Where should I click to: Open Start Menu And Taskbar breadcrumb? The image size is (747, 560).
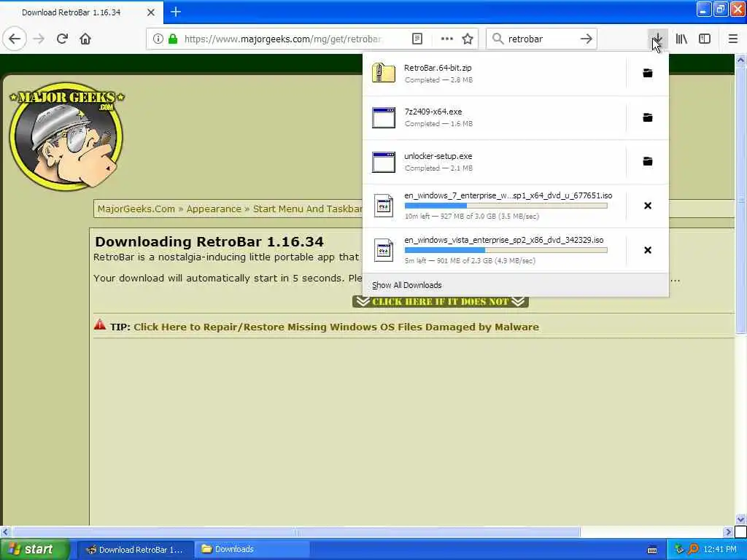pos(307,209)
